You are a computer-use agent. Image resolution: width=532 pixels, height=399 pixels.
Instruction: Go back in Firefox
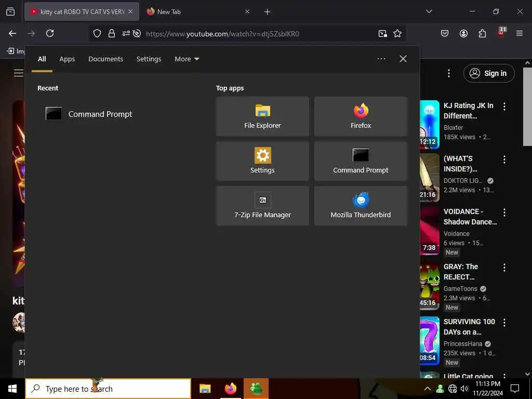pyautogui.click(x=12, y=33)
